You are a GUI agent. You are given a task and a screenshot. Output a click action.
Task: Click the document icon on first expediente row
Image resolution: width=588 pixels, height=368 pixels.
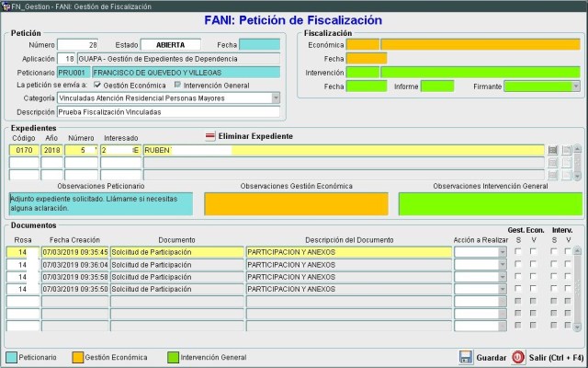(567, 150)
